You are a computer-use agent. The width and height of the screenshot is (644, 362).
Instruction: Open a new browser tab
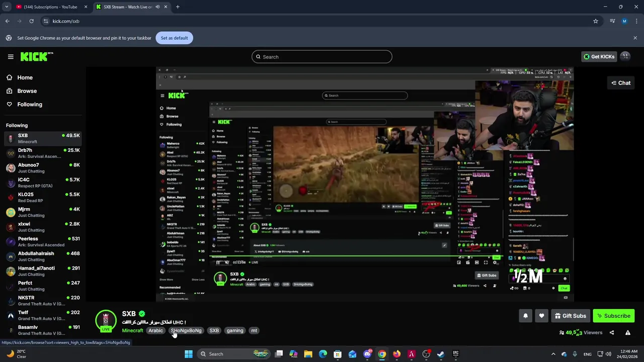click(178, 7)
